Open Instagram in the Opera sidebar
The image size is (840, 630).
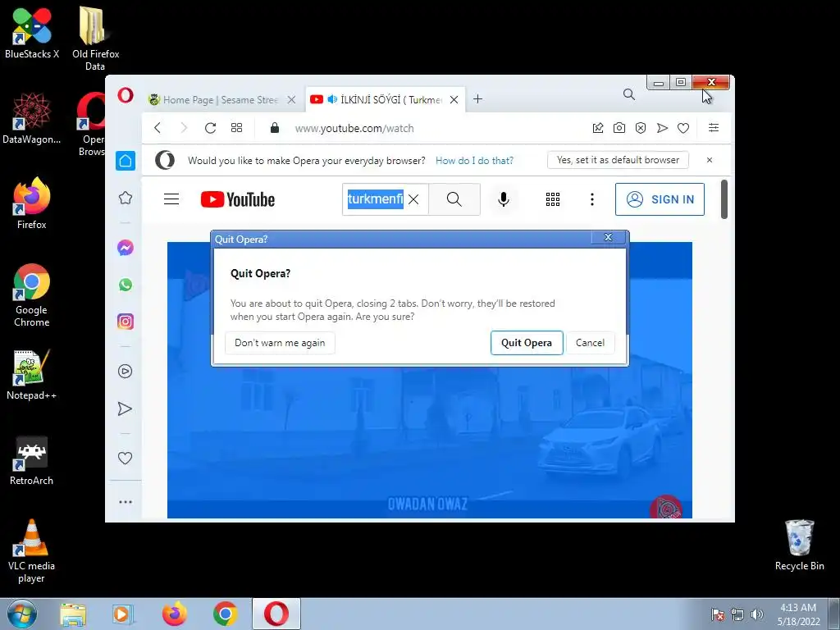pyautogui.click(x=126, y=322)
